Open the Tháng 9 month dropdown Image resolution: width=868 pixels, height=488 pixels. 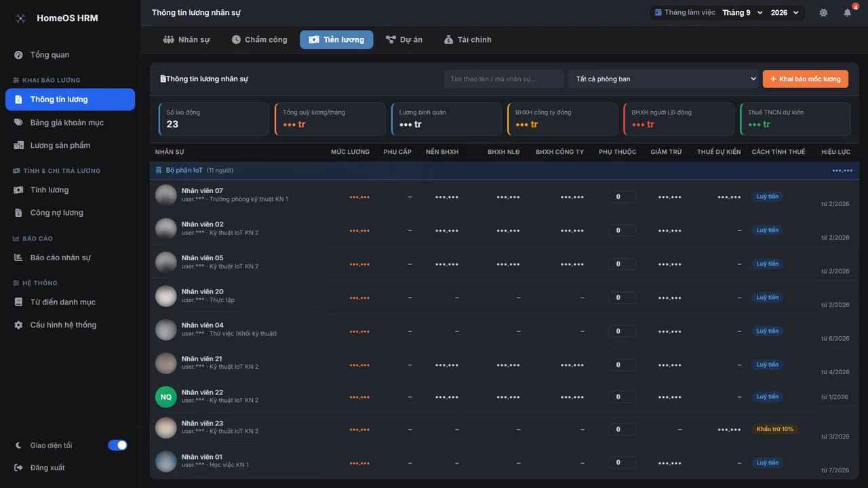(742, 13)
